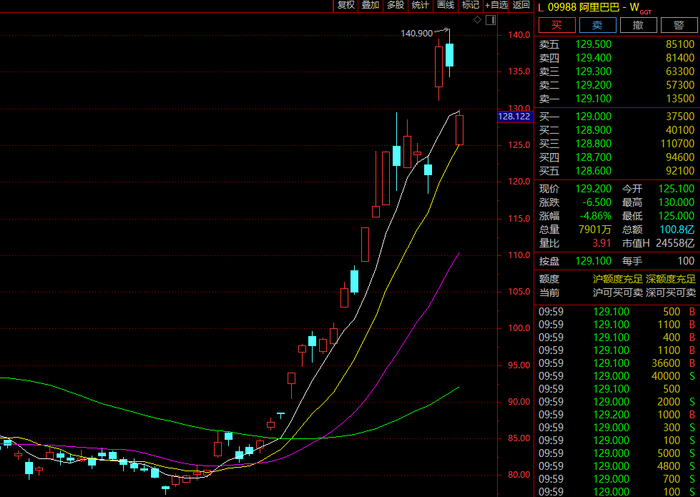The width and height of the screenshot is (700, 497).
Task: Click 深额度充足 quota status
Action: pos(671,279)
